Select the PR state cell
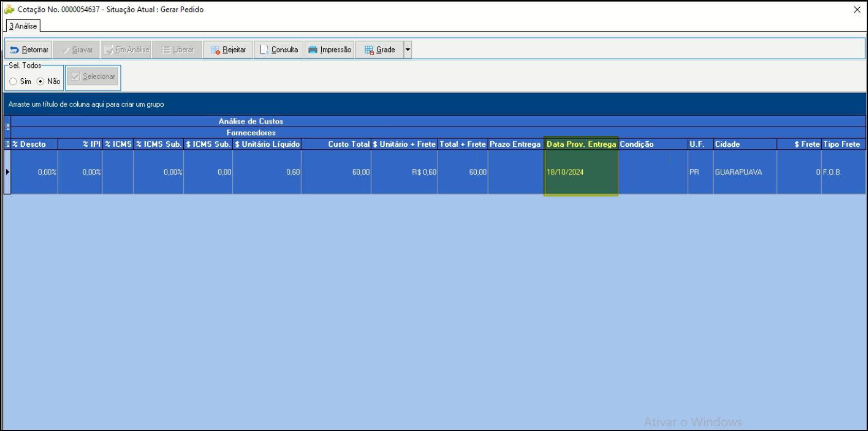 [x=701, y=173]
